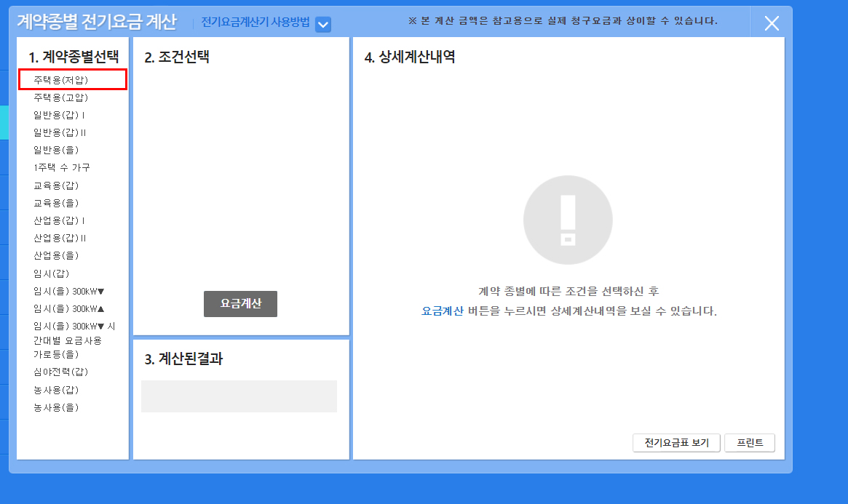Viewport: 848px width, 504px height.
Task: Select 일반용(을) contract type
Action: tap(56, 150)
